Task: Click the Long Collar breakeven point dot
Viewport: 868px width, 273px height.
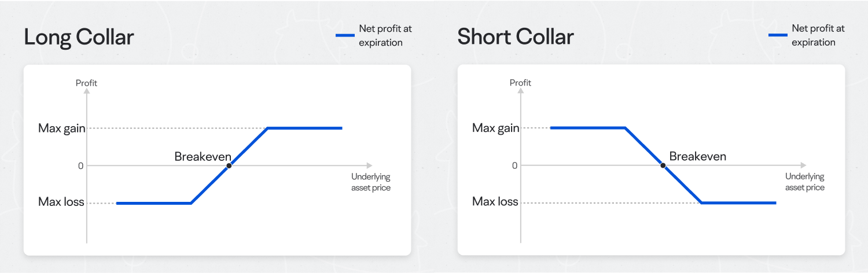Action: 229,165
